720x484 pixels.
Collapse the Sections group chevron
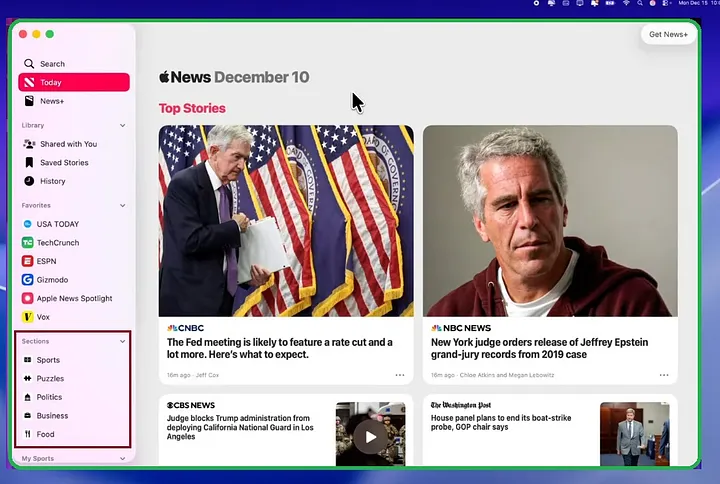(123, 341)
